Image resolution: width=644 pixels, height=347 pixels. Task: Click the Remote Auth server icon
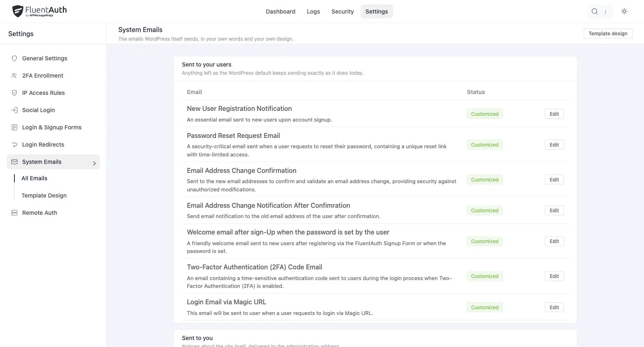tap(14, 213)
